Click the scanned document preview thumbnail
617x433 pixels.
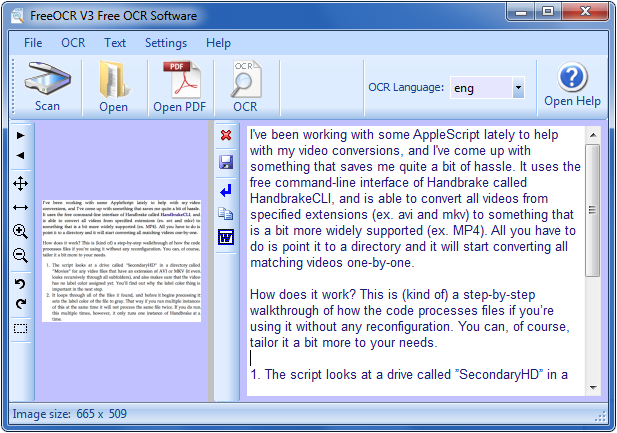122,261
